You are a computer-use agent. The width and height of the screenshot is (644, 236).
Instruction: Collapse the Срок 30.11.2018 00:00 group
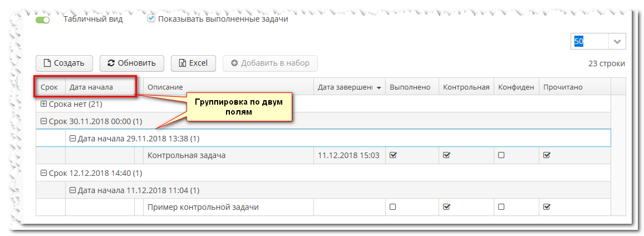pos(44,121)
